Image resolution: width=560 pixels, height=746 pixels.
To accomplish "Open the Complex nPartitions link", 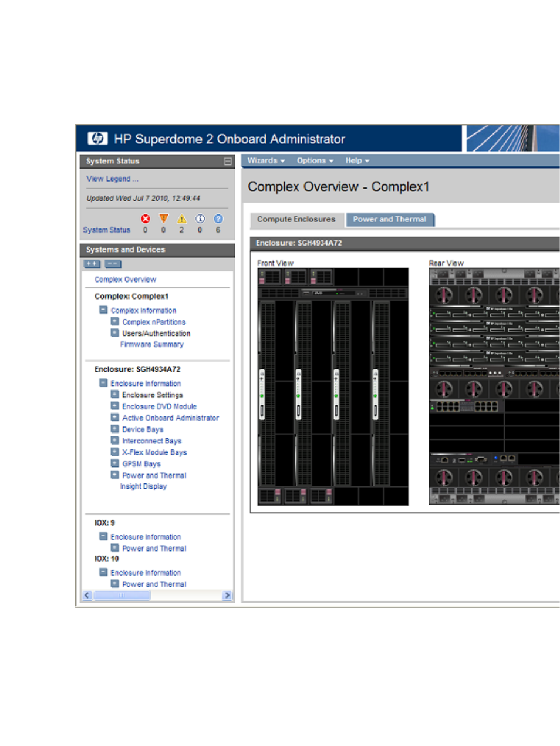I will [x=154, y=322].
